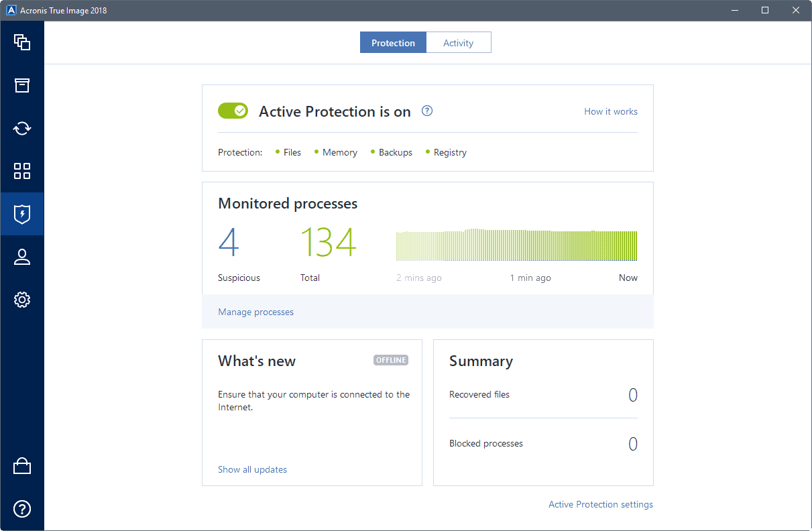Select the Protection tab
The image size is (812, 531).
pyautogui.click(x=393, y=42)
